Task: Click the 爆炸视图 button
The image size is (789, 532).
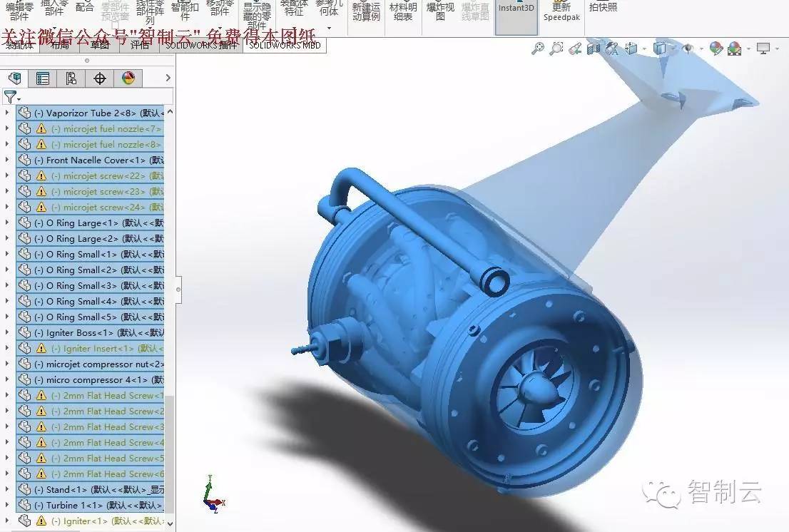Action: point(440,11)
